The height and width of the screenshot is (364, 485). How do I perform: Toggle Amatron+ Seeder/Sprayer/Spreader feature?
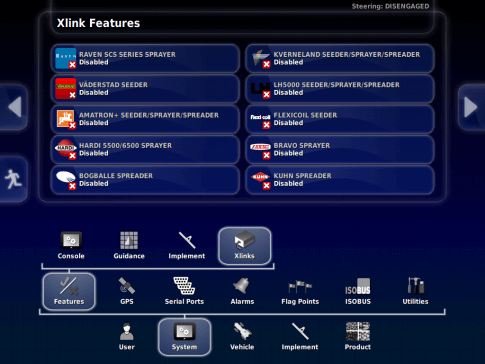tap(145, 119)
